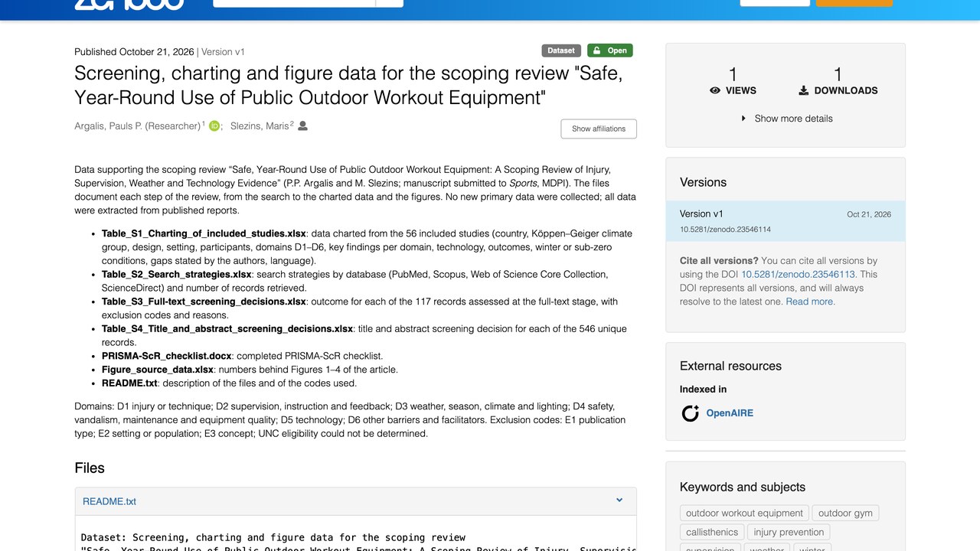Click the 'Published October 21, 2026' date text
Image resolution: width=980 pixels, height=551 pixels.
pyautogui.click(x=134, y=52)
